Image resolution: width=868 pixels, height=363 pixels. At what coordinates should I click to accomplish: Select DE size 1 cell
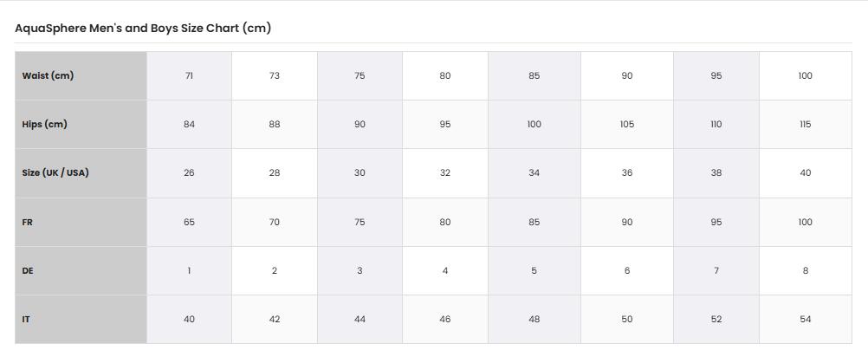pyautogui.click(x=190, y=271)
